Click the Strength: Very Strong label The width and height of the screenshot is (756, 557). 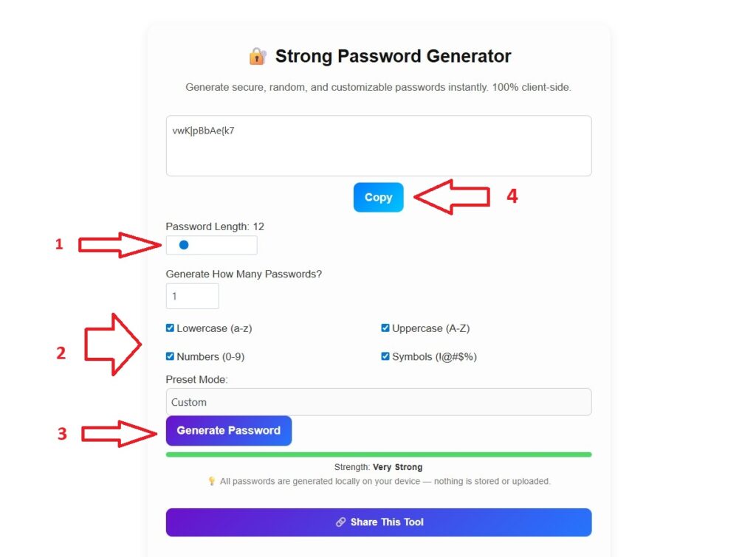(378, 467)
